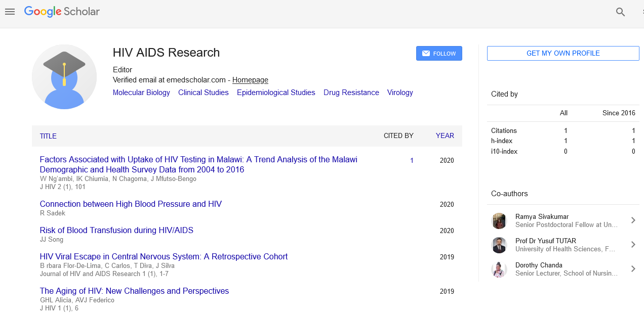Click the Google Scholar logo

pos(62,12)
